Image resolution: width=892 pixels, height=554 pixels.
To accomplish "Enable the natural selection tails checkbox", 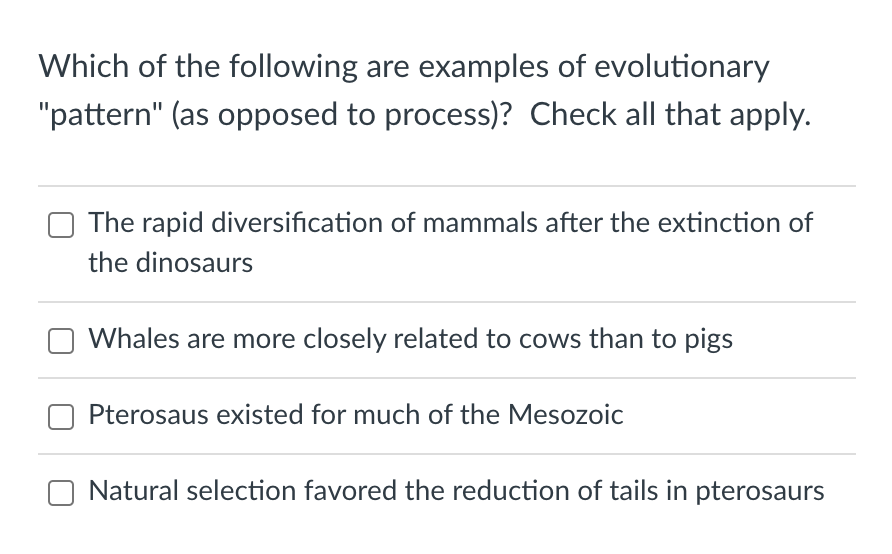I will tap(61, 493).
